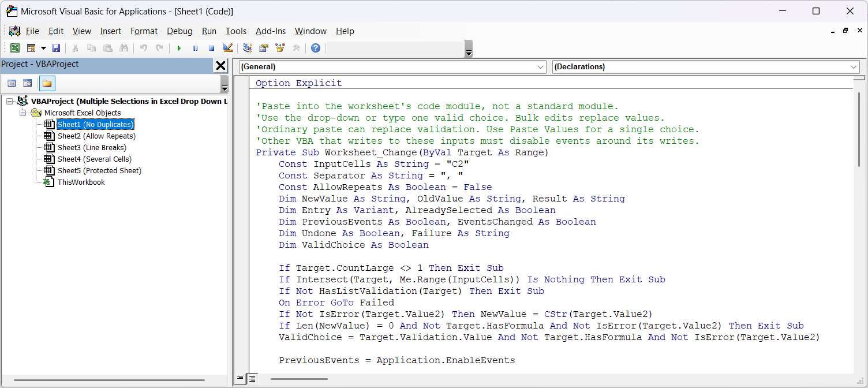This screenshot has width=868, height=388.
Task: Switch to Microsoft Excel view icon
Action: [x=15, y=48]
